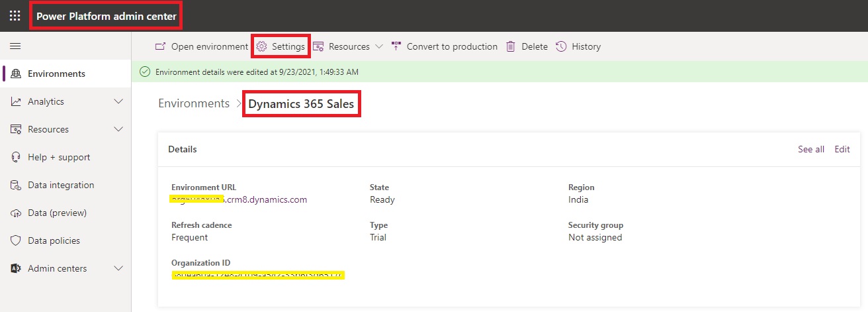
Task: Collapse the hamburger navigation menu
Action: [x=15, y=46]
